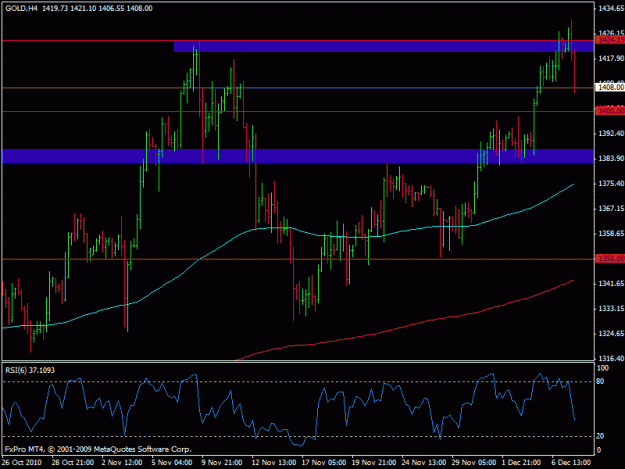Click the 24 Nov 13:00 time label
The width and height of the screenshot is (625, 469).
point(423,462)
